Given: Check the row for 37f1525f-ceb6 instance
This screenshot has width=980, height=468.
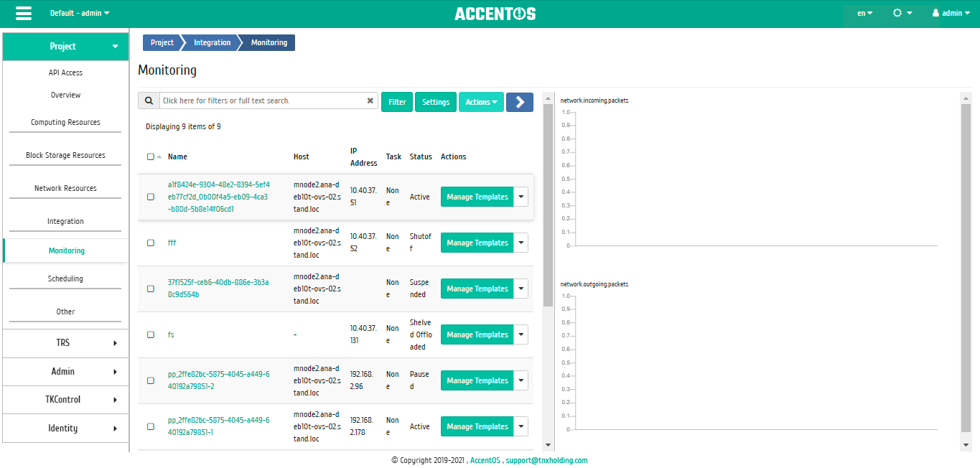Looking at the screenshot, I should tap(151, 289).
